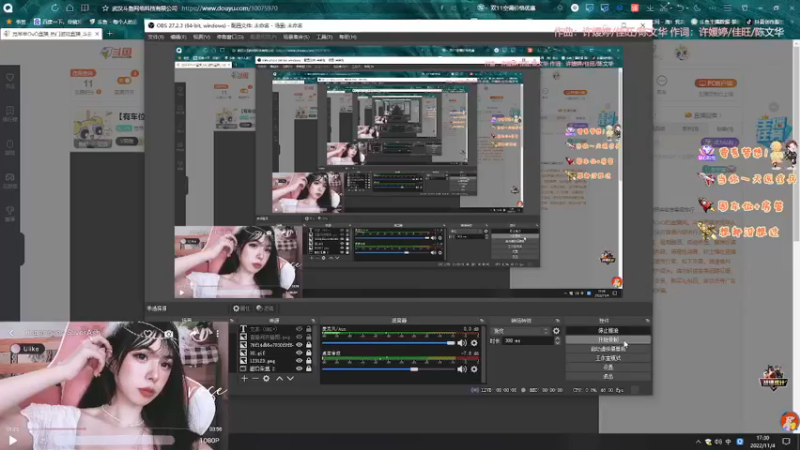
Task: Toggle visibility of the 文本 (GDI+) source
Action: pyautogui.click(x=299, y=329)
